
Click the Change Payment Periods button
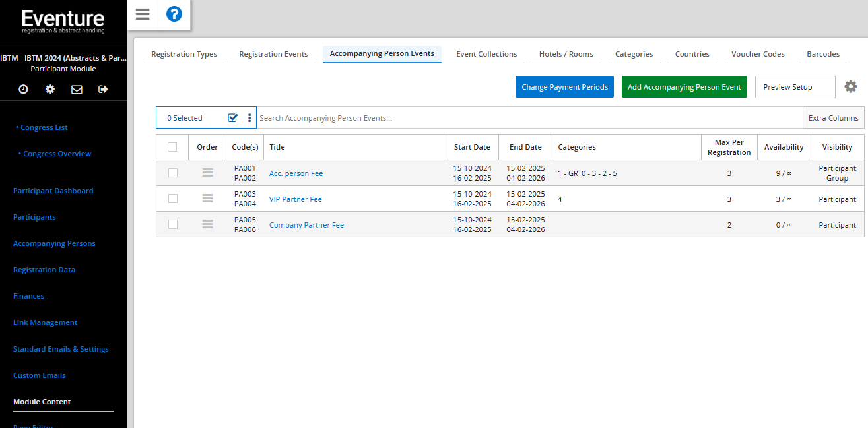pos(564,87)
